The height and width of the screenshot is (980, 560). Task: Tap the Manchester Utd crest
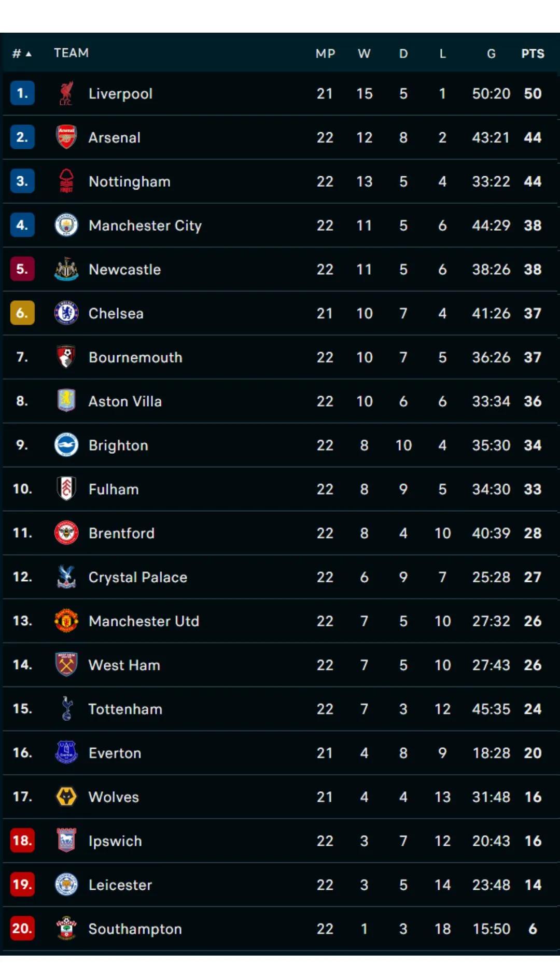click(x=66, y=621)
